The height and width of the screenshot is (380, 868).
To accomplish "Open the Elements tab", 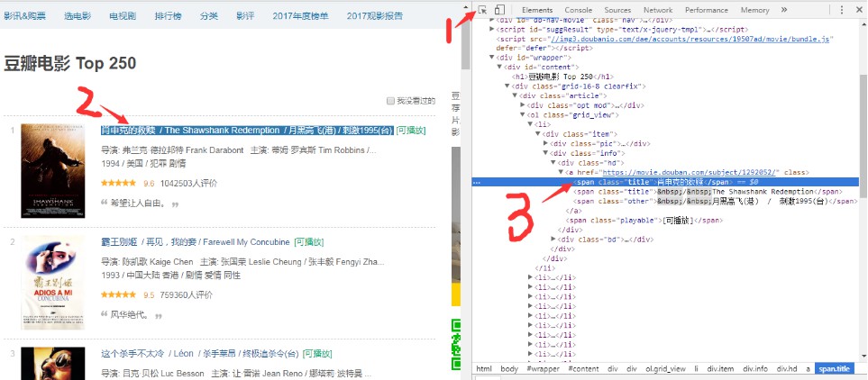I will click(x=537, y=10).
